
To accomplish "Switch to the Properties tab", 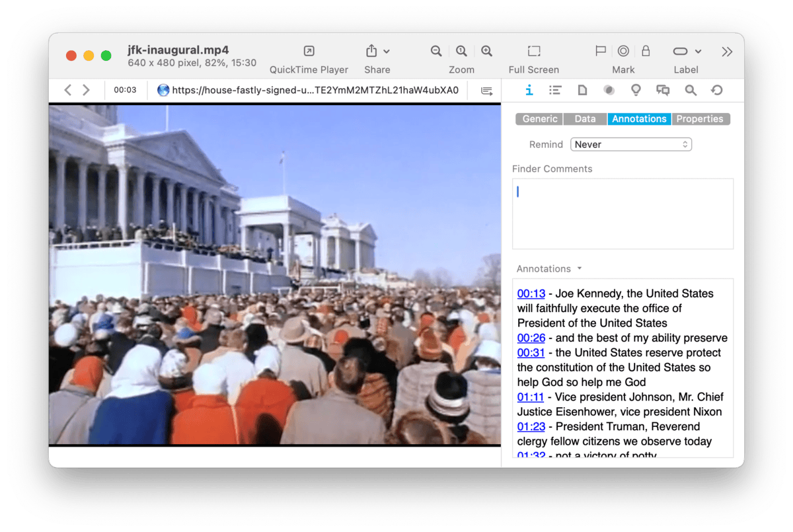I will pos(700,119).
